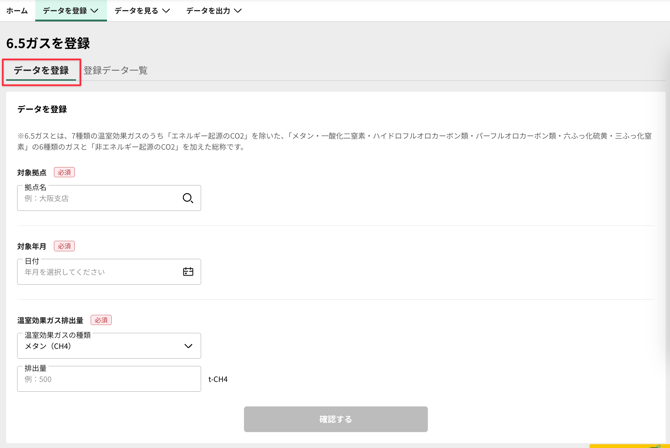Expand the データを出力 navigation menu
This screenshot has height=448, width=670.
click(213, 11)
